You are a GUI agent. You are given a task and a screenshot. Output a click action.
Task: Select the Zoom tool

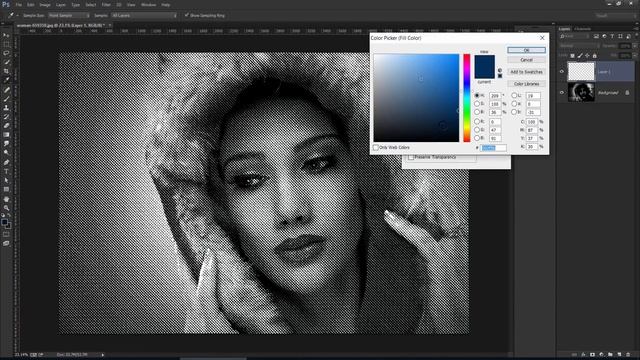coord(6,208)
